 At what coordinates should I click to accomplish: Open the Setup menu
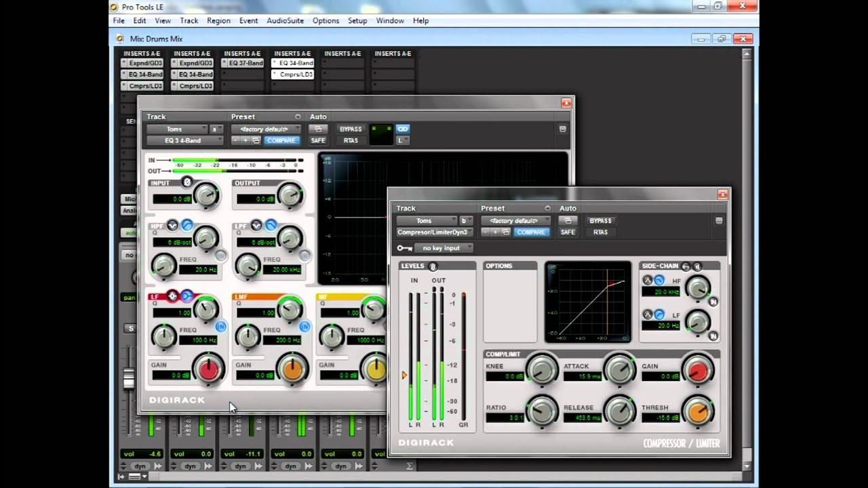[x=357, y=21]
